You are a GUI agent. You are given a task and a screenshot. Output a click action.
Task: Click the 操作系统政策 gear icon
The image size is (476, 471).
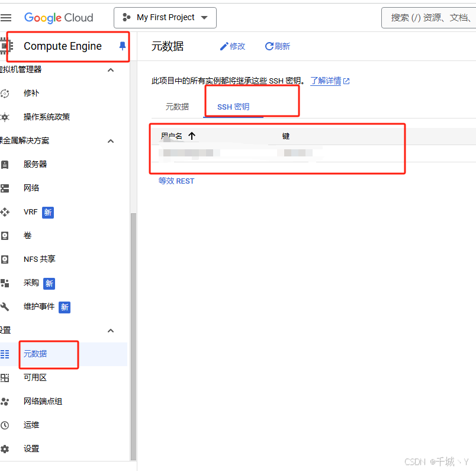[5, 117]
